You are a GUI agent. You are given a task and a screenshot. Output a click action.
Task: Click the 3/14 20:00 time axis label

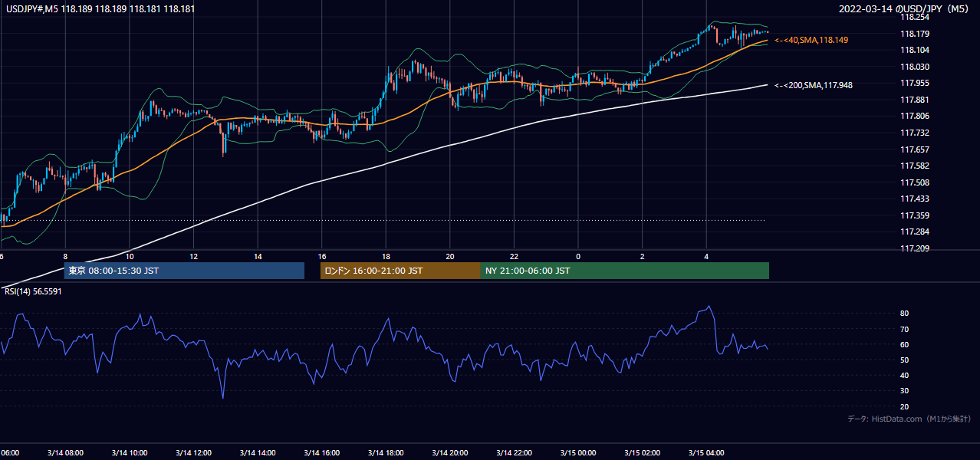450,453
